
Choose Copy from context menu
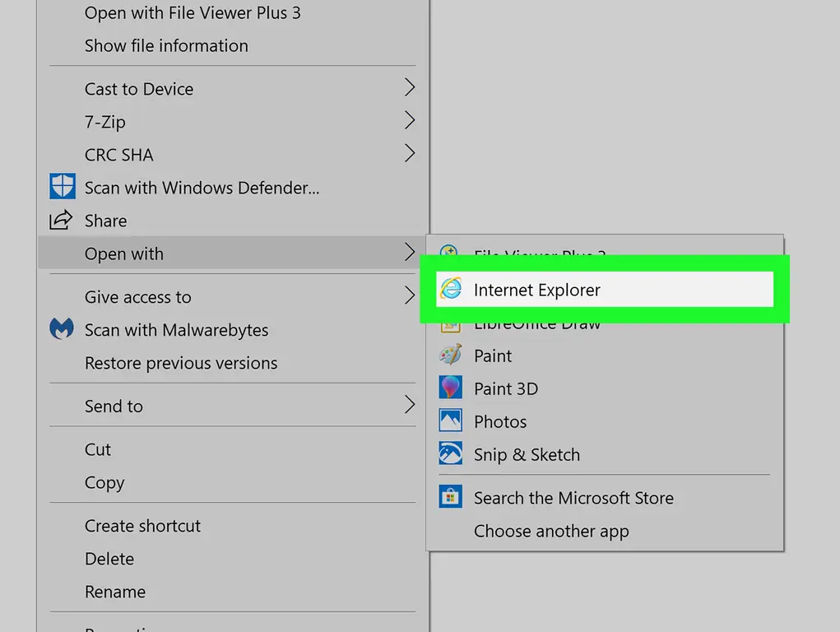pyautogui.click(x=233, y=482)
